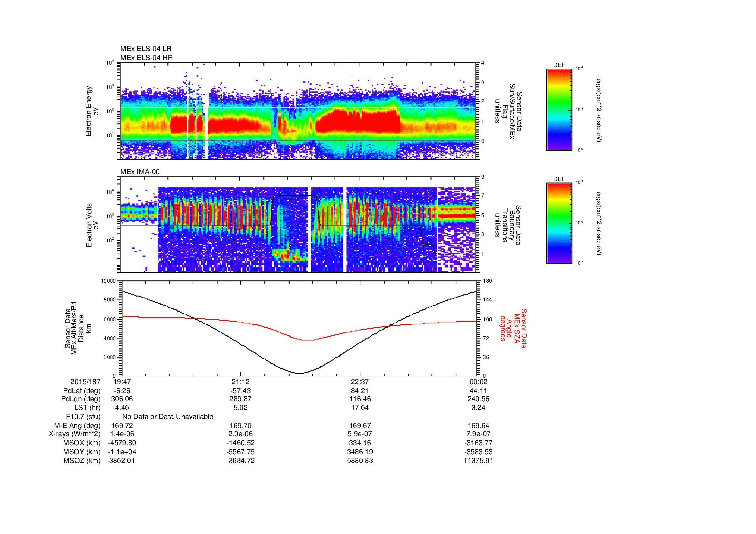The image size is (756, 534).
Task: Click the 'MEx ELS-04 HR' title text
Action: [x=146, y=58]
